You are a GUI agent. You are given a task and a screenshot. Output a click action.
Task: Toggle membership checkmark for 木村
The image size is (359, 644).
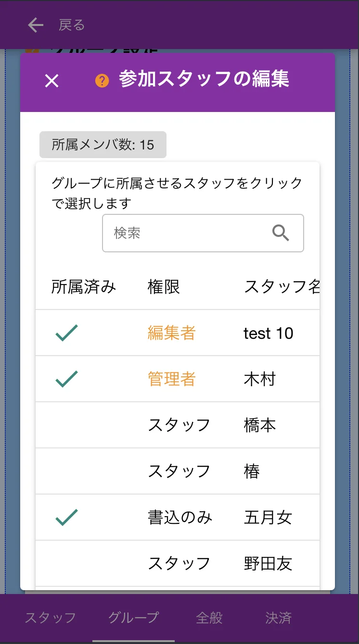[x=67, y=379]
